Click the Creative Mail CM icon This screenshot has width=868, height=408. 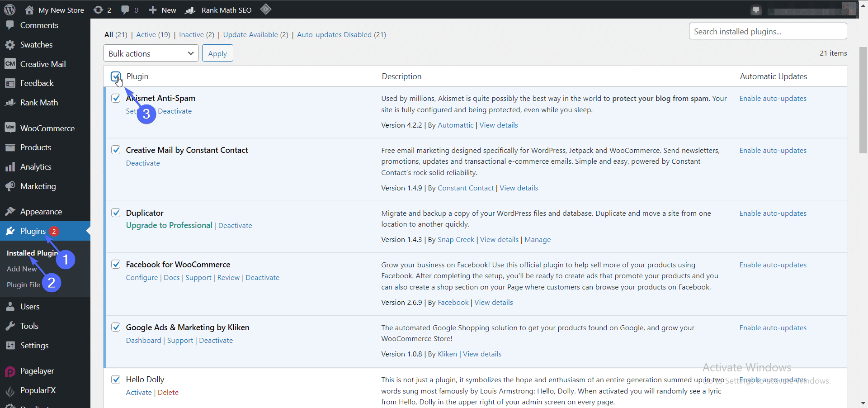10,64
